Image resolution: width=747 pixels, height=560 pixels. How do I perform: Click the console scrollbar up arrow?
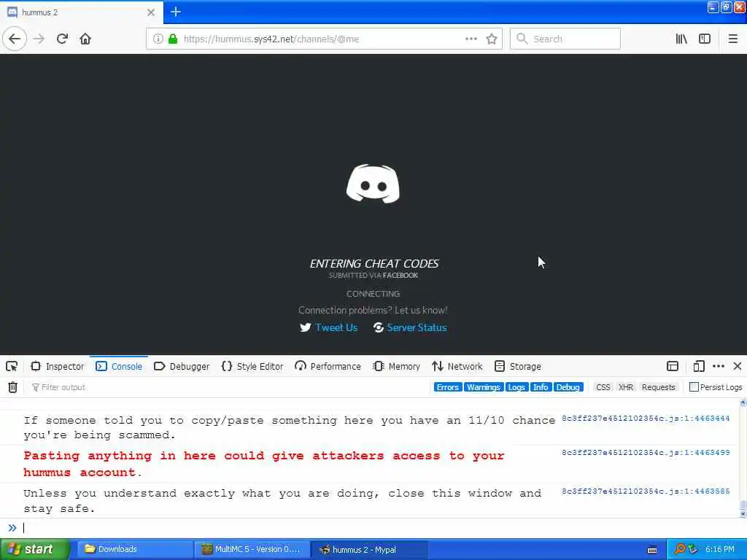743,402
